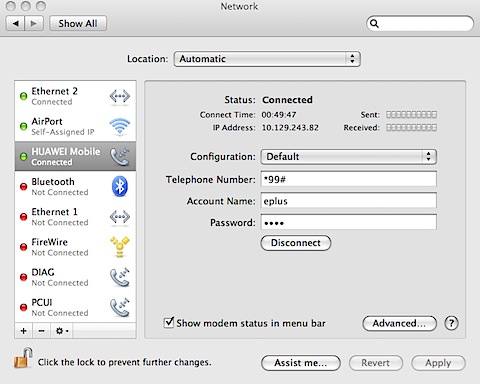Click green status dot of HUAWEI Mobile
Viewport: 480px width, 384px height.
tap(23, 156)
